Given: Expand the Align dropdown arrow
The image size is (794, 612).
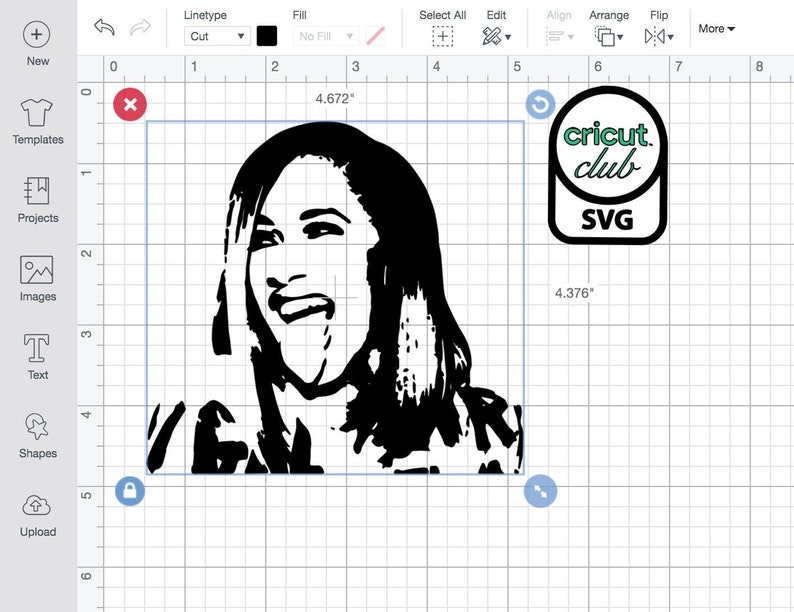Looking at the screenshot, I should pos(571,37).
